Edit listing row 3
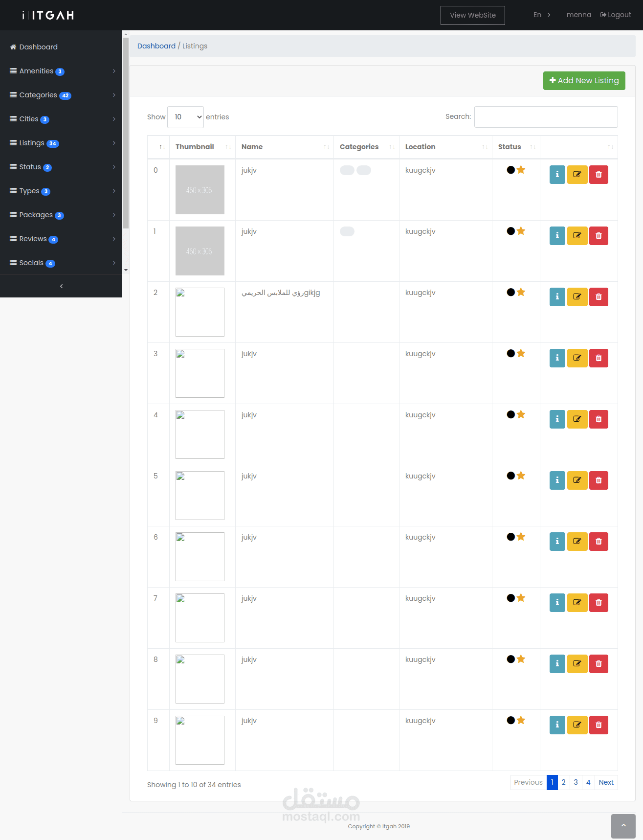Image resolution: width=643 pixels, height=840 pixels. (x=577, y=358)
